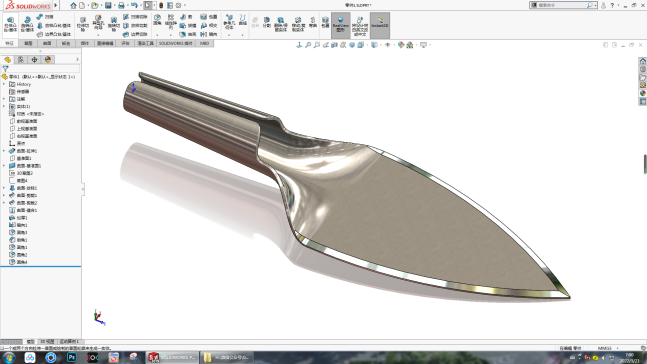Click the Print icon
This screenshot has height=364, width=647.
click(121, 5)
